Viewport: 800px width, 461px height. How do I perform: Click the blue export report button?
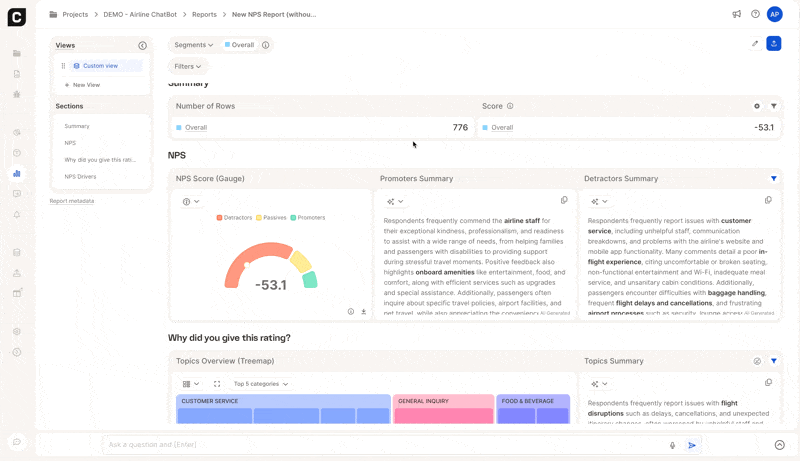773,44
